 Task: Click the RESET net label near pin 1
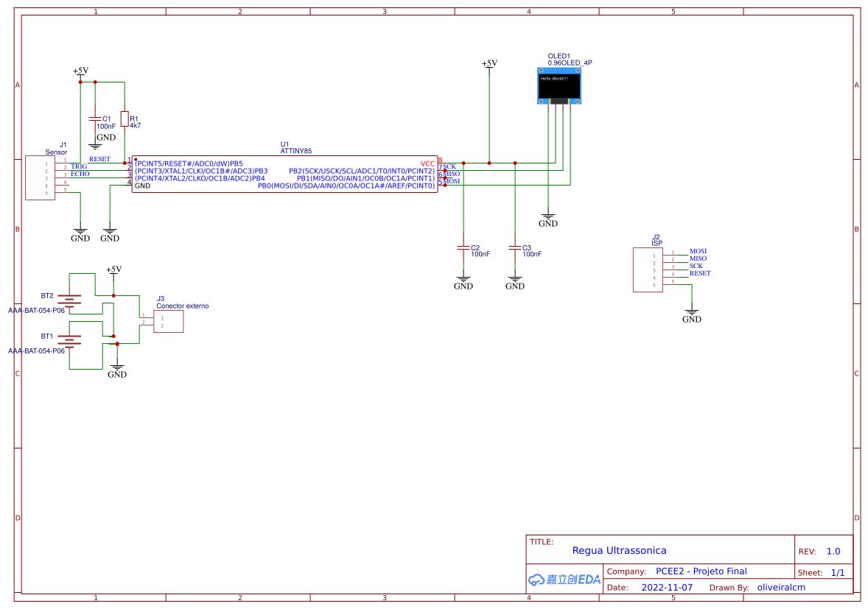(99, 158)
